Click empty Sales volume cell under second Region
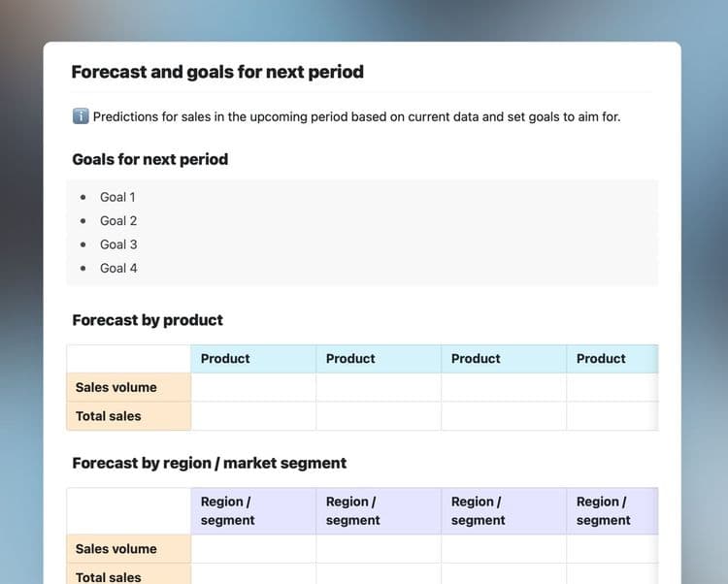This screenshot has height=584, width=728. [x=379, y=549]
